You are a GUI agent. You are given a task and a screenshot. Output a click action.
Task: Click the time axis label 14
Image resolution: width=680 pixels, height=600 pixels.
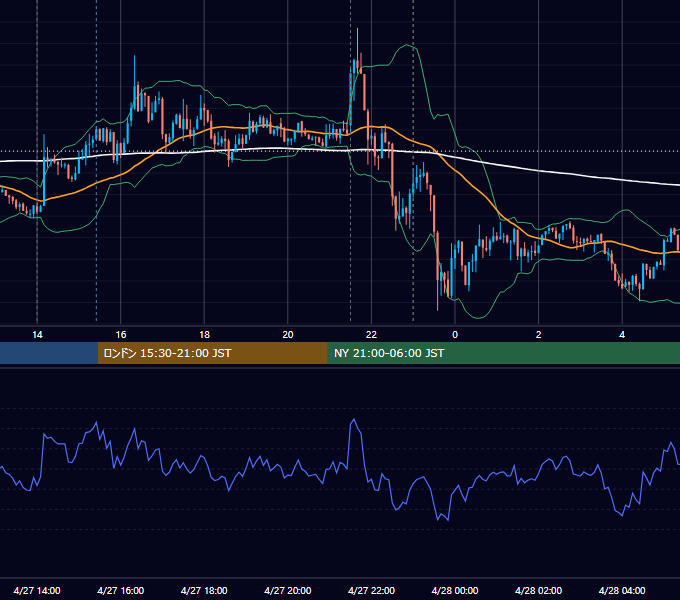click(37, 335)
